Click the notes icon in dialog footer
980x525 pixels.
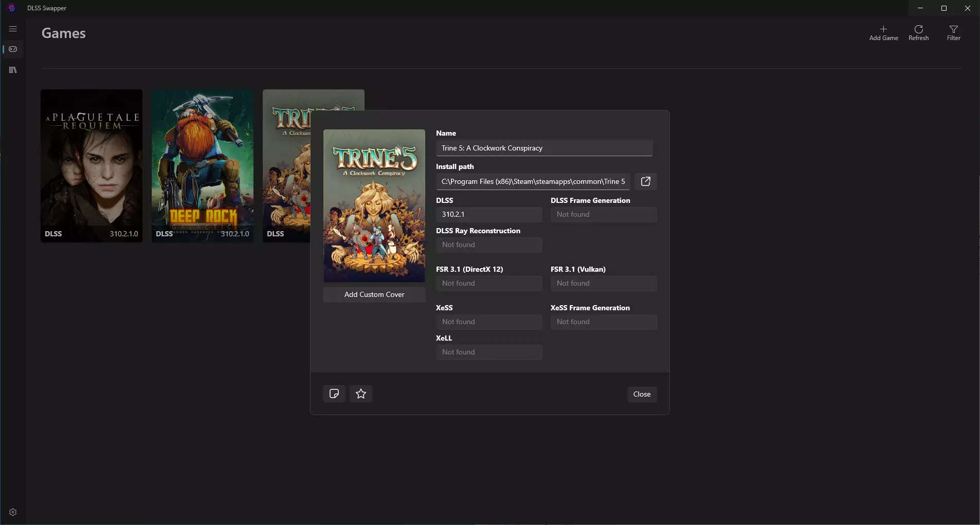pyautogui.click(x=334, y=394)
